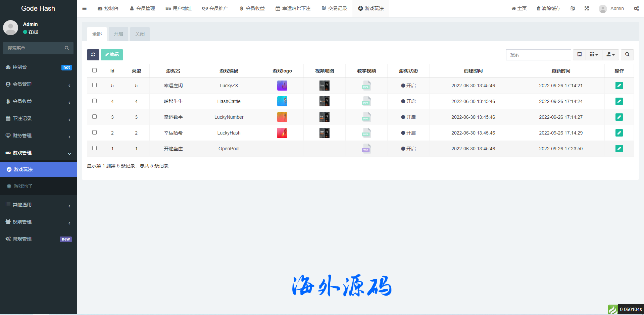Open the settings gears icon top-right
This screenshot has height=315, width=644.
tap(636, 8)
